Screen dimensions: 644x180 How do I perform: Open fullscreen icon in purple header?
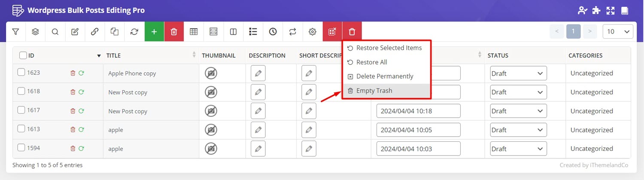click(x=611, y=10)
